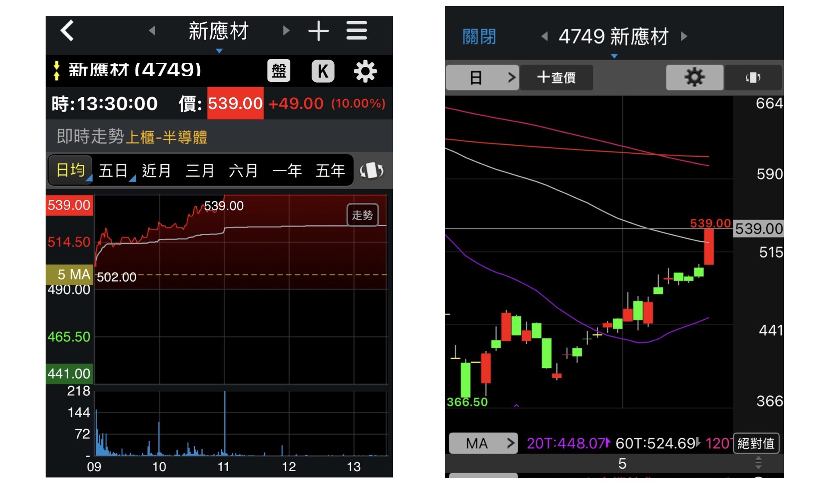Select the 日均 tab
The image size is (827, 504).
pos(70,170)
